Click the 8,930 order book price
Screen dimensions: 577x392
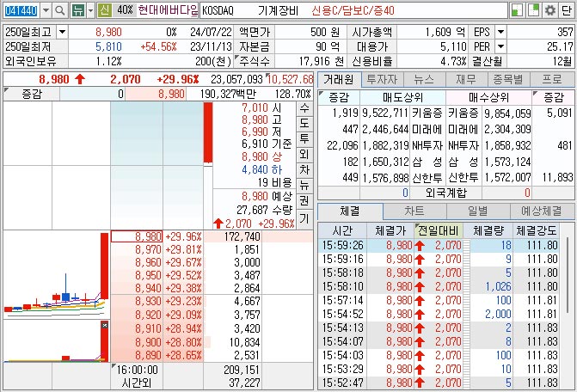[149, 302]
